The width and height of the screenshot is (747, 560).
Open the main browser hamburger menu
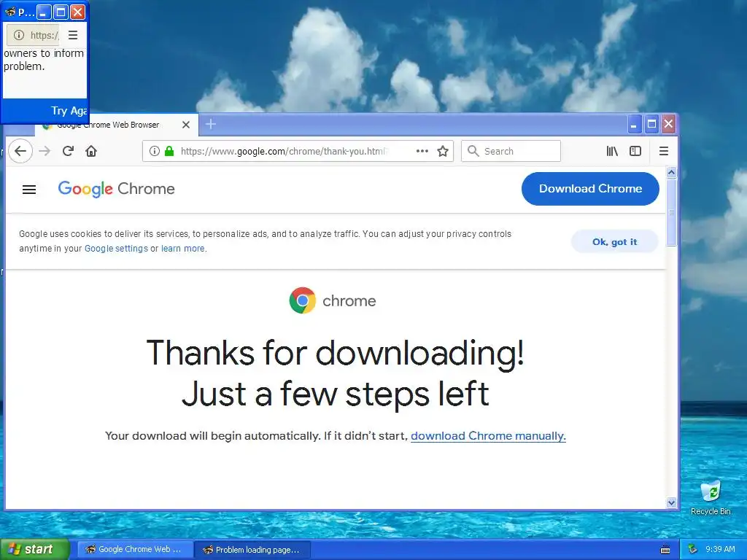664,151
